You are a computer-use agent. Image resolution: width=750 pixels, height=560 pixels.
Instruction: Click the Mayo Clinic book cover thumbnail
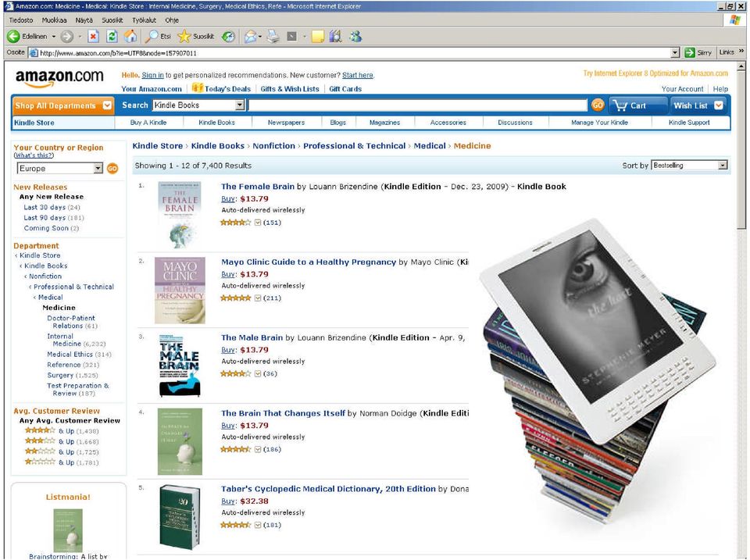180,291
